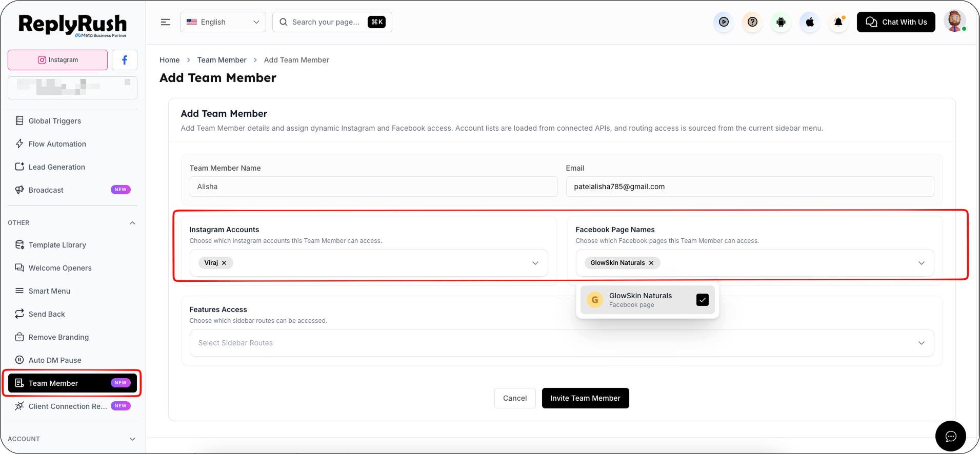Open Auto DM Pause page
Screen dimensions: 980x454
pyautogui.click(x=72, y=360)
